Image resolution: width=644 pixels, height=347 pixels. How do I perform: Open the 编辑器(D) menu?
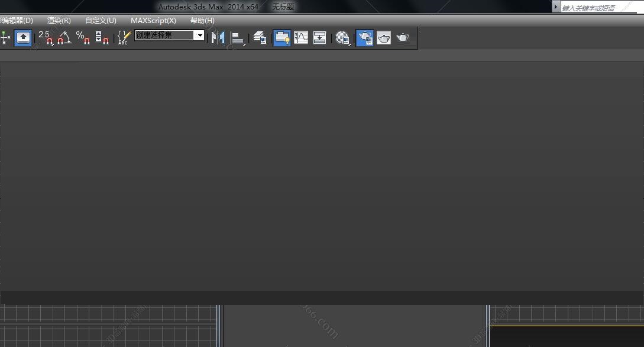[17, 20]
